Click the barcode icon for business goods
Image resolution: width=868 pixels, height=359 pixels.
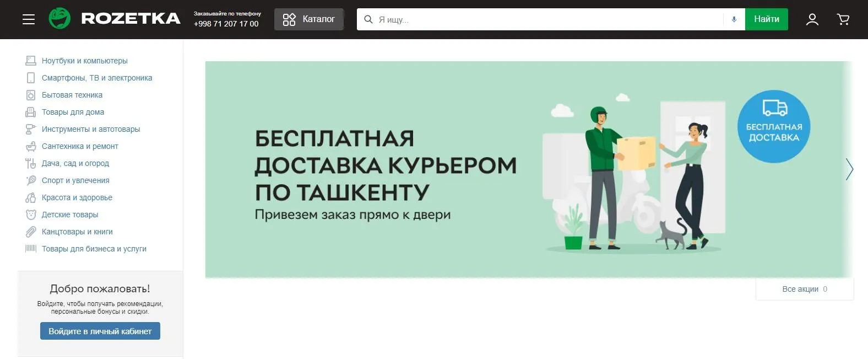(x=31, y=249)
